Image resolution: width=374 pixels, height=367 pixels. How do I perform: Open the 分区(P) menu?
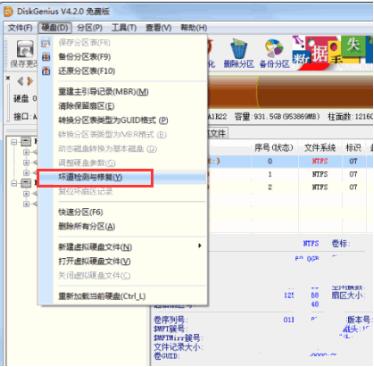[x=89, y=27]
